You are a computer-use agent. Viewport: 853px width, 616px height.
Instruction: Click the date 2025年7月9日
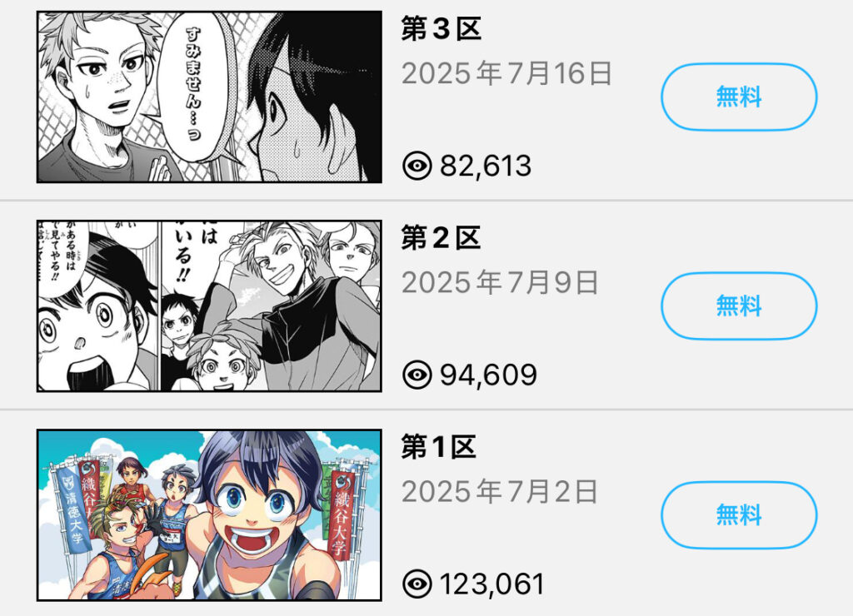(x=500, y=283)
